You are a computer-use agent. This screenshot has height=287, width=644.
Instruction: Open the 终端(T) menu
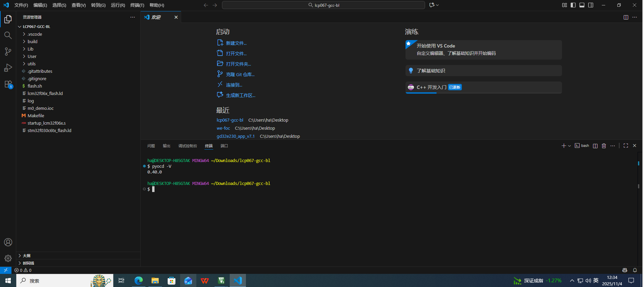(x=137, y=5)
